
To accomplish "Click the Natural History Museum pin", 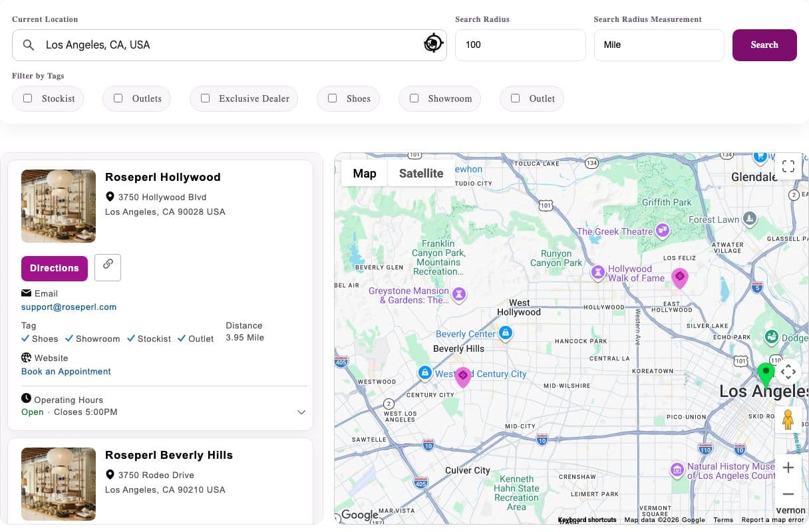I will click(677, 469).
